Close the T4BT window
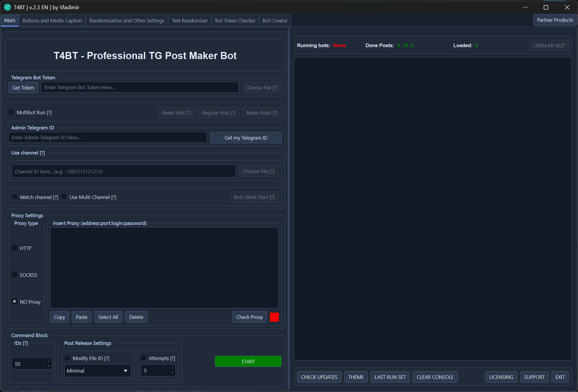578x392 pixels. click(x=567, y=7)
